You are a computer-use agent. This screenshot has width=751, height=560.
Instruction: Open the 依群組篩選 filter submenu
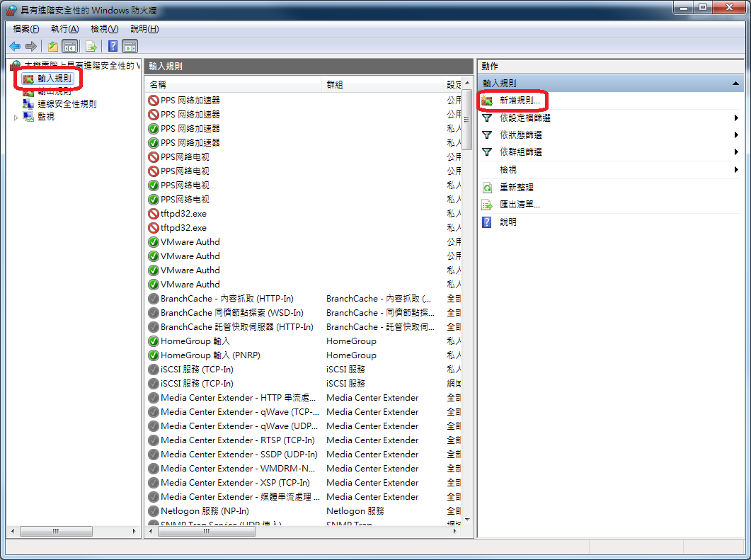520,152
